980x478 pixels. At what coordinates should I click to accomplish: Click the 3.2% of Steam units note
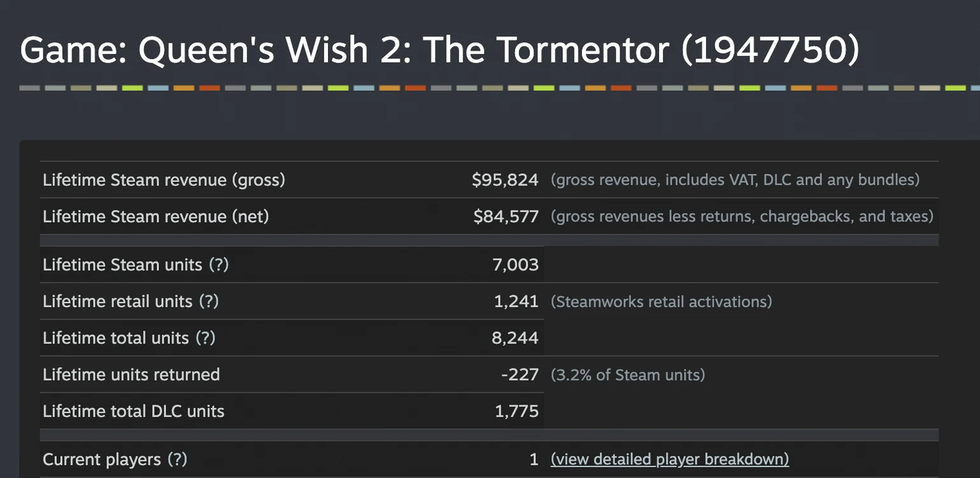click(628, 375)
